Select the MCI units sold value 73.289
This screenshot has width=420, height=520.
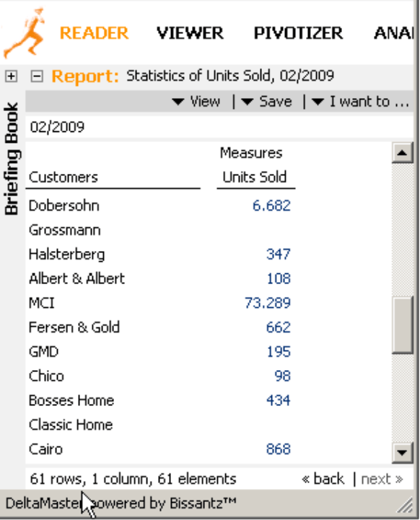pos(268,303)
